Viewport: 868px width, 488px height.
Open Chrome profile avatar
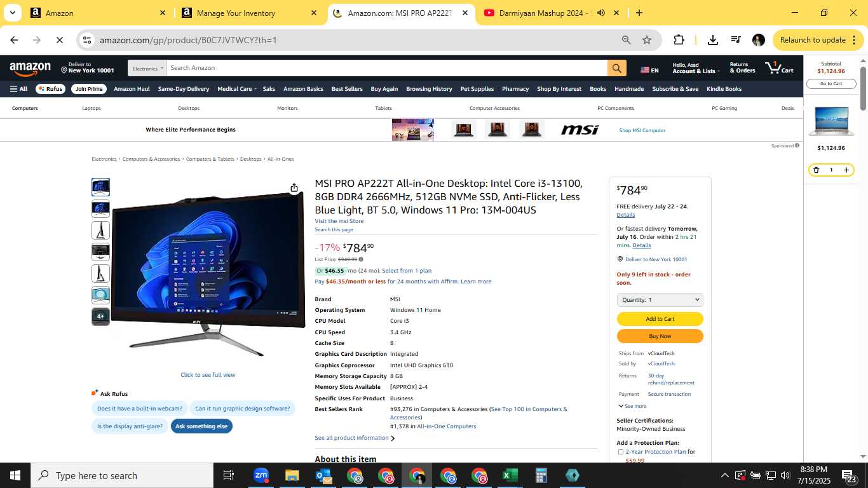[x=758, y=40]
